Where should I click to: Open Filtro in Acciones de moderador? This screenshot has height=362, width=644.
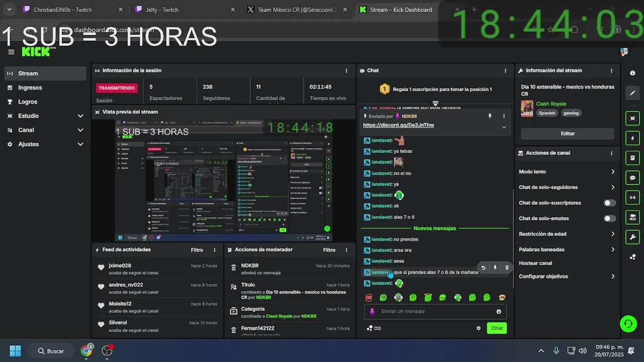(x=329, y=250)
